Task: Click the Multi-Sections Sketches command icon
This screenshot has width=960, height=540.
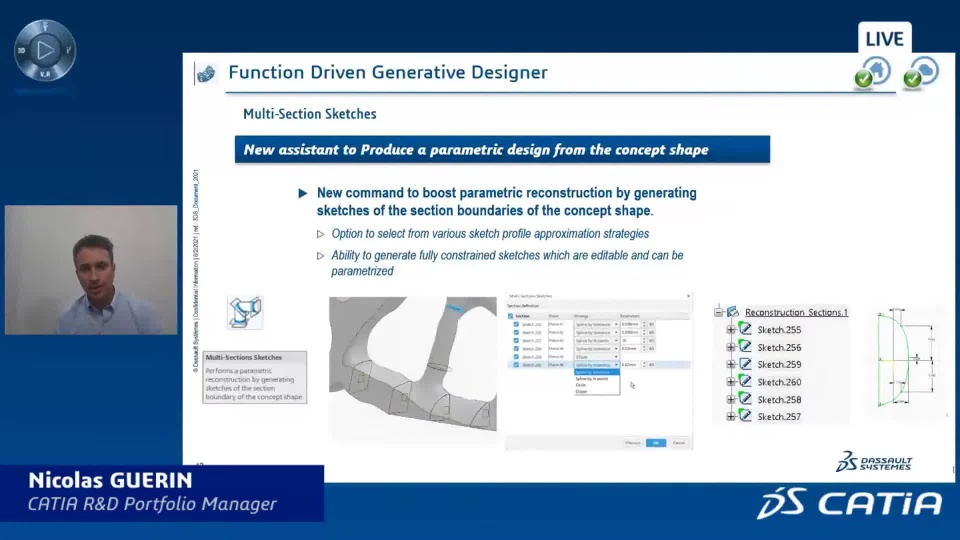Action: [245, 312]
